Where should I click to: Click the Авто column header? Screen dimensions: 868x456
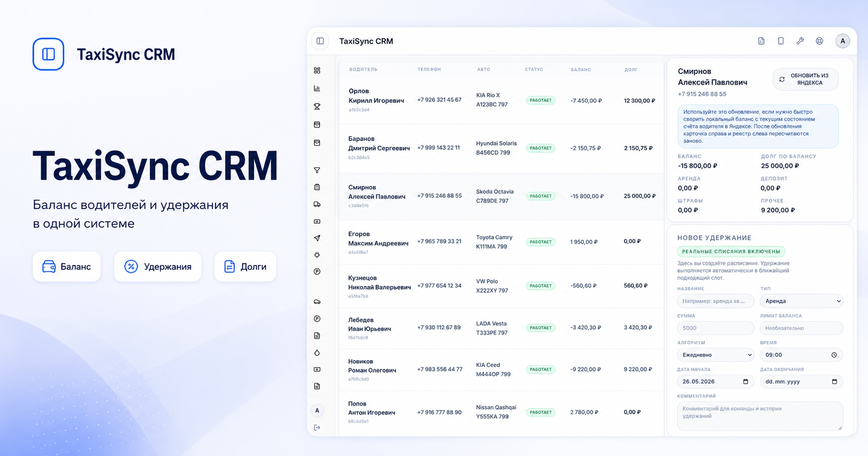pos(483,70)
